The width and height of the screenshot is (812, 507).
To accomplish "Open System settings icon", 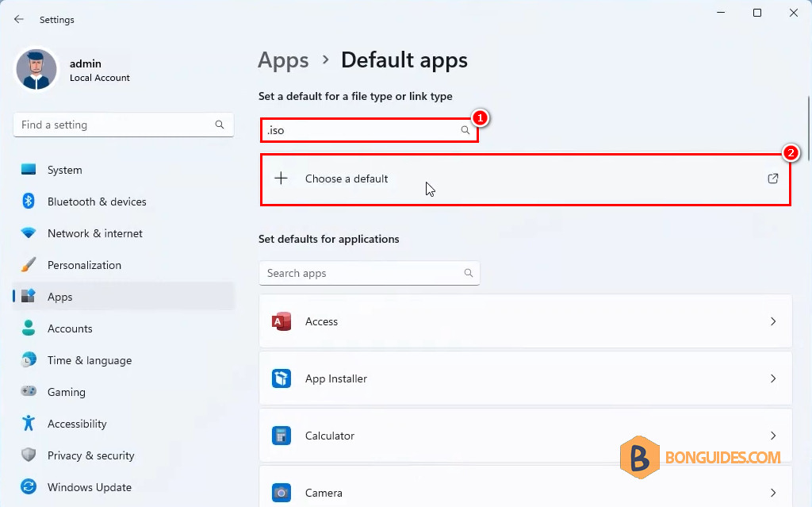I will coord(29,170).
